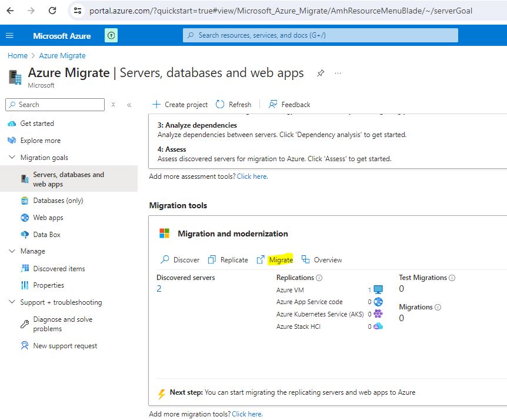Focus the Search resources, services field
507x420 pixels.
(x=321, y=35)
